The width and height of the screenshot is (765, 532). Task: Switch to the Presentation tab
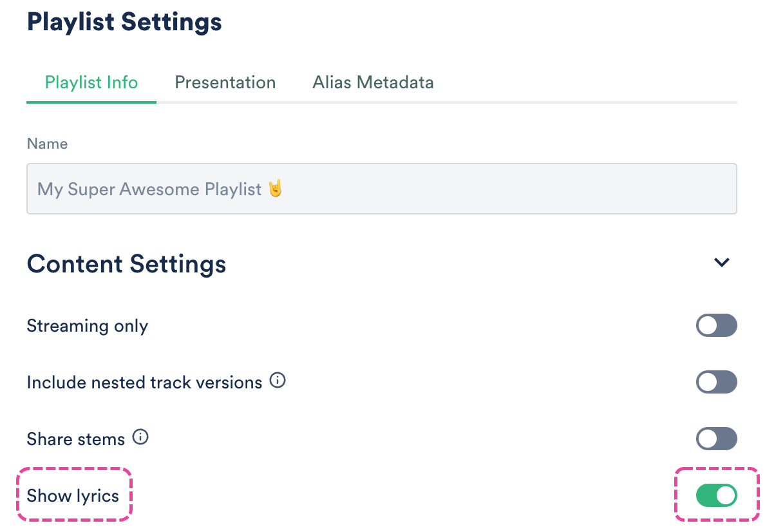(x=225, y=83)
